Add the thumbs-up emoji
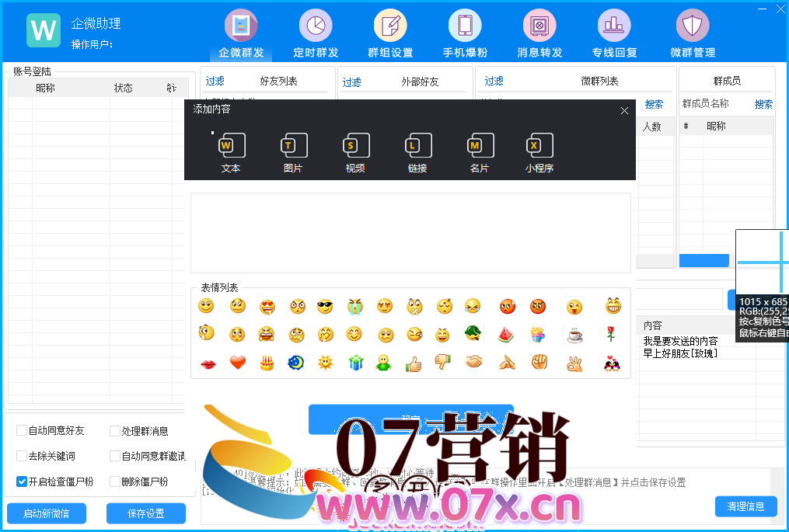789x532 pixels. coord(414,363)
